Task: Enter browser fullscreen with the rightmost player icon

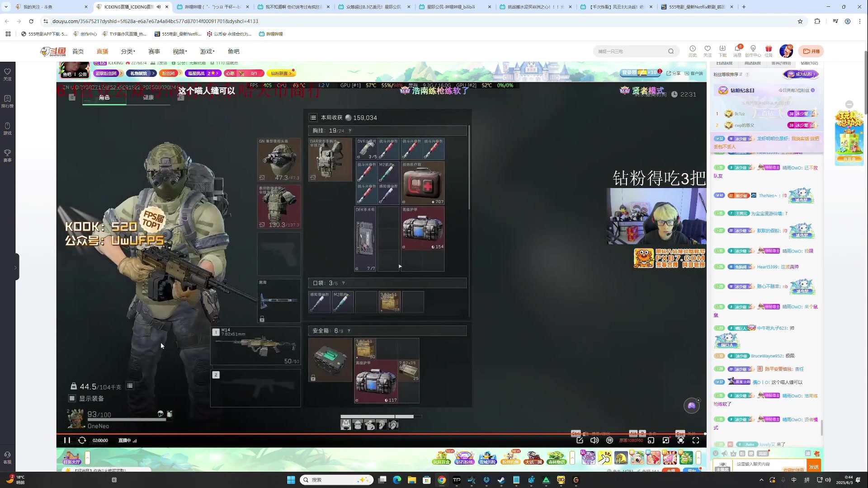Action: pyautogui.click(x=696, y=440)
